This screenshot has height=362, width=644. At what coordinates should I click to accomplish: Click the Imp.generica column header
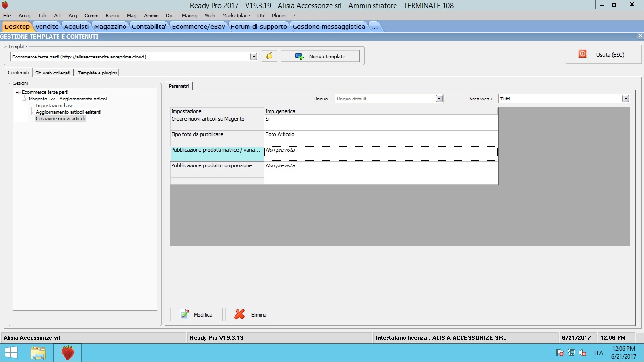[x=381, y=111]
